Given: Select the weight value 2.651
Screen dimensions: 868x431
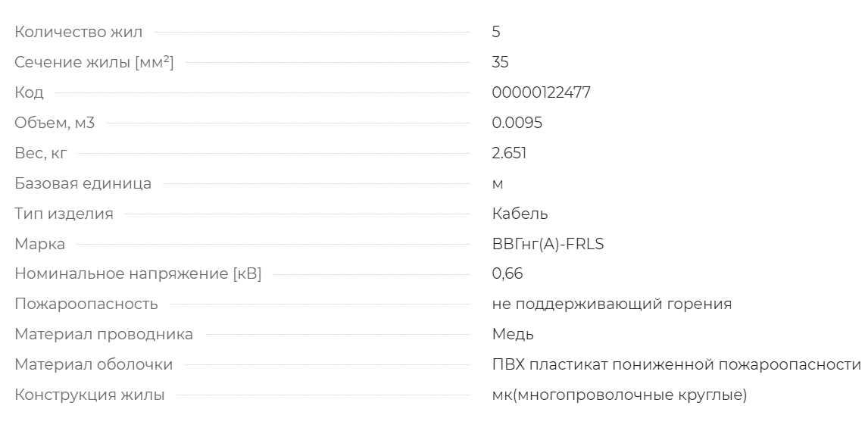Looking at the screenshot, I should (x=509, y=153).
